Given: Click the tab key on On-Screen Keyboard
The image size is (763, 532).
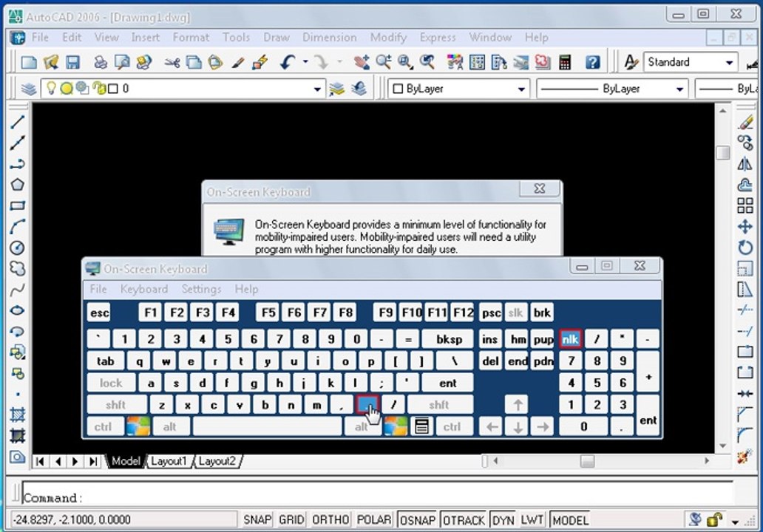Looking at the screenshot, I should [x=105, y=361].
